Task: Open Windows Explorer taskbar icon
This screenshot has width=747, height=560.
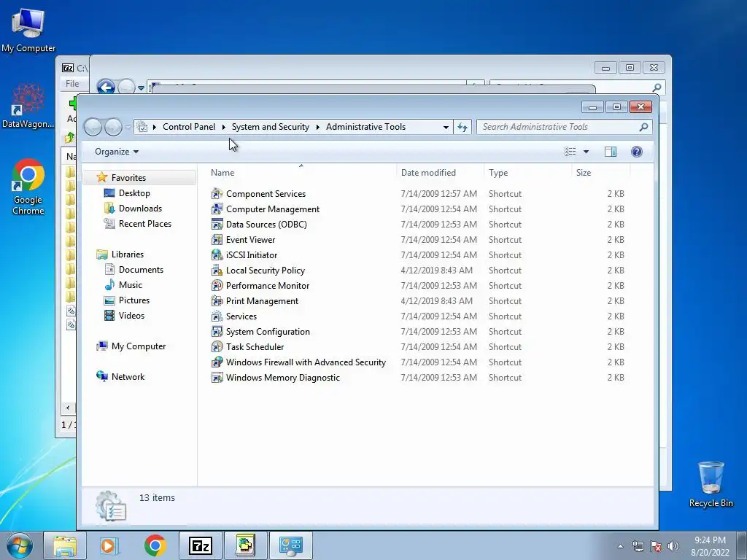Action: tap(65, 545)
